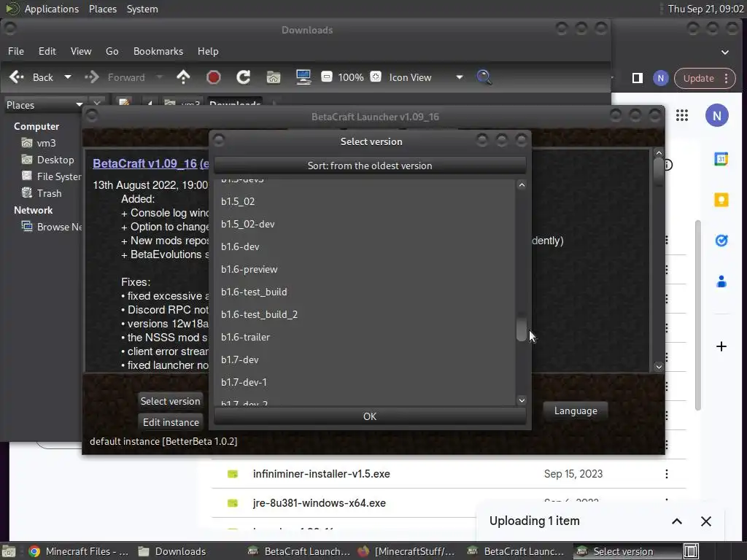Click the changelog panel scroll up arrow
This screenshot has width=747, height=560.
click(659, 153)
